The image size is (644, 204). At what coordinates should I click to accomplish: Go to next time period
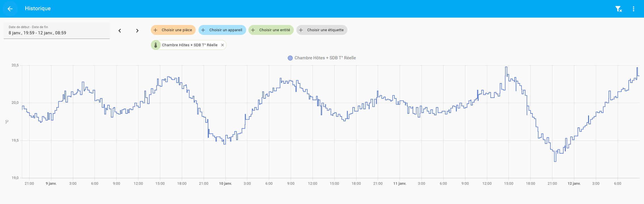point(137,31)
